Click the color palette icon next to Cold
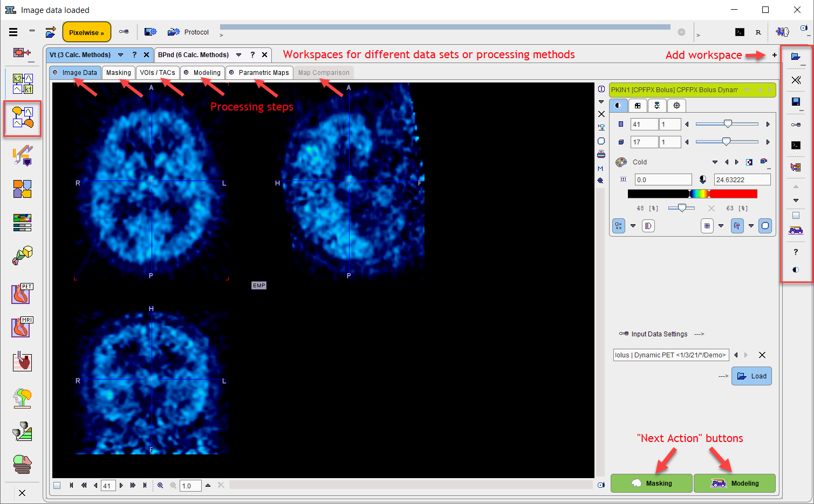The width and height of the screenshot is (814, 504). (x=621, y=162)
